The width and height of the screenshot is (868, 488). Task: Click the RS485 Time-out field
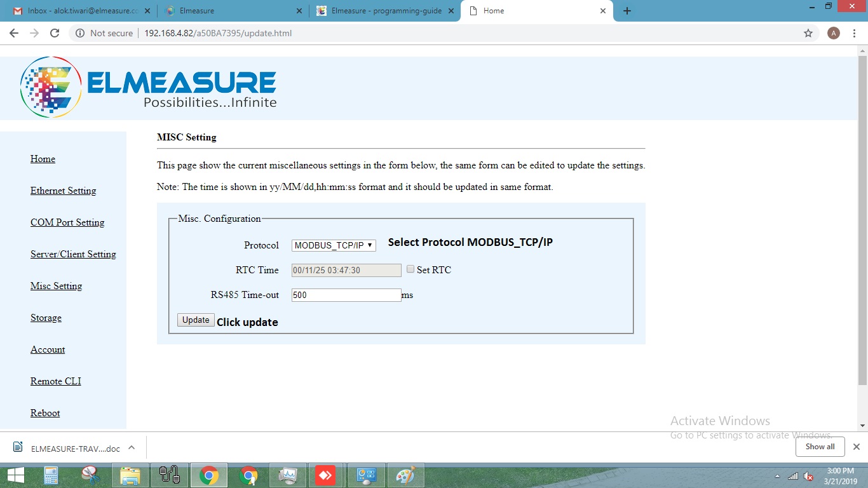click(x=346, y=295)
